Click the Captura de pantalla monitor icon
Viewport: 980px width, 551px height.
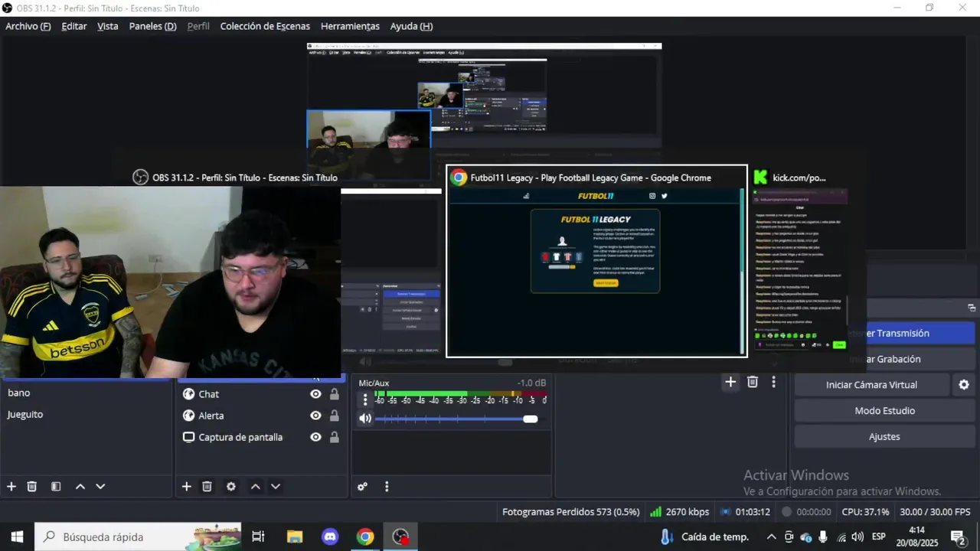point(189,438)
